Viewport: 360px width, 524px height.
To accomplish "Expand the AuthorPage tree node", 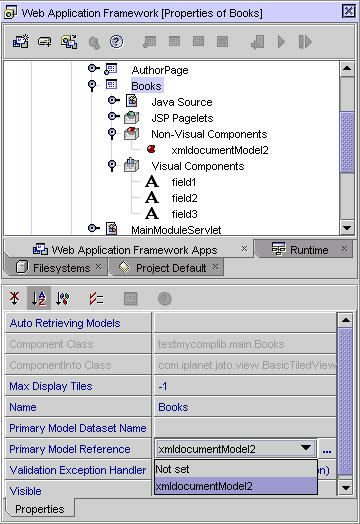I will (93, 69).
